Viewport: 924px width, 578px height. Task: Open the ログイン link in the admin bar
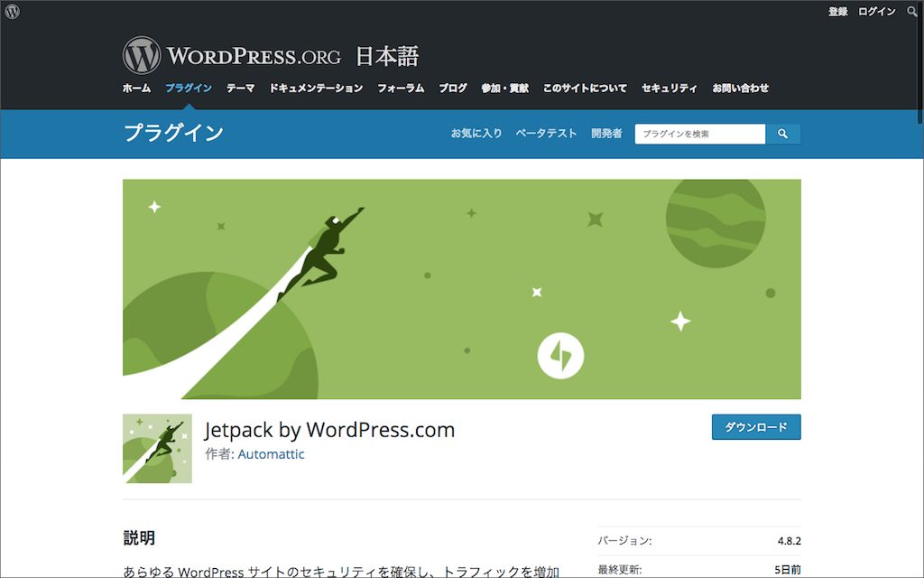(x=876, y=12)
